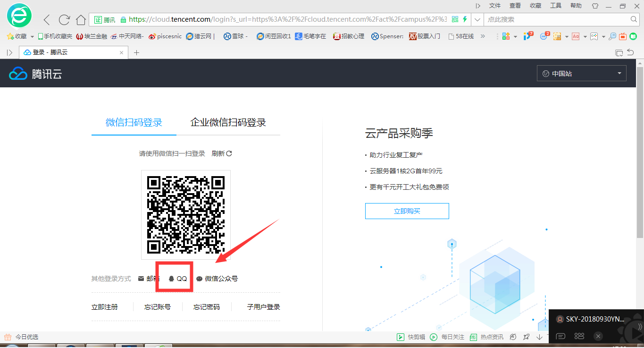Click the chat extension icon with badge 2
The width and height of the screenshot is (644, 348).
(x=545, y=36)
